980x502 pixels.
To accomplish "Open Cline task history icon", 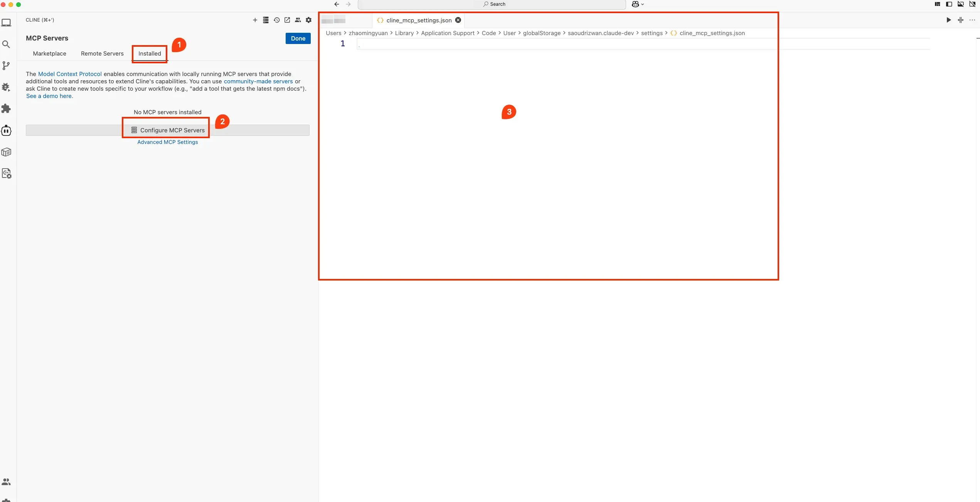I will click(x=276, y=20).
